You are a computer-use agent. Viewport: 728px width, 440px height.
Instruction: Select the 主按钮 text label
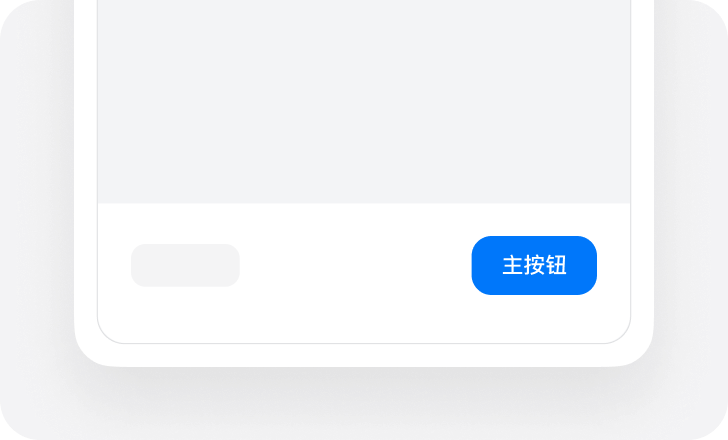534,265
